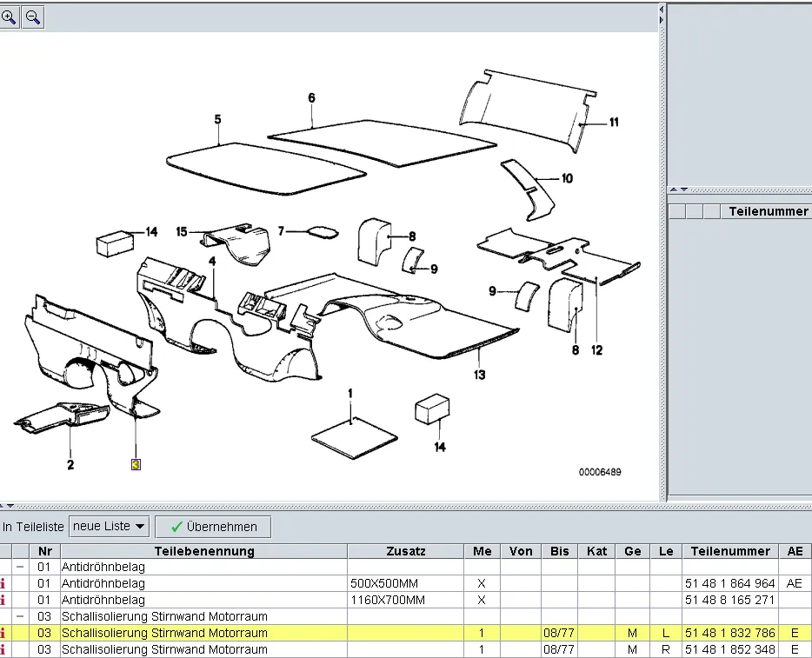The height and width of the screenshot is (658, 812).
Task: Open info icon for Antidröhnbelag 1160X700MM row
Action: [x=3, y=600]
